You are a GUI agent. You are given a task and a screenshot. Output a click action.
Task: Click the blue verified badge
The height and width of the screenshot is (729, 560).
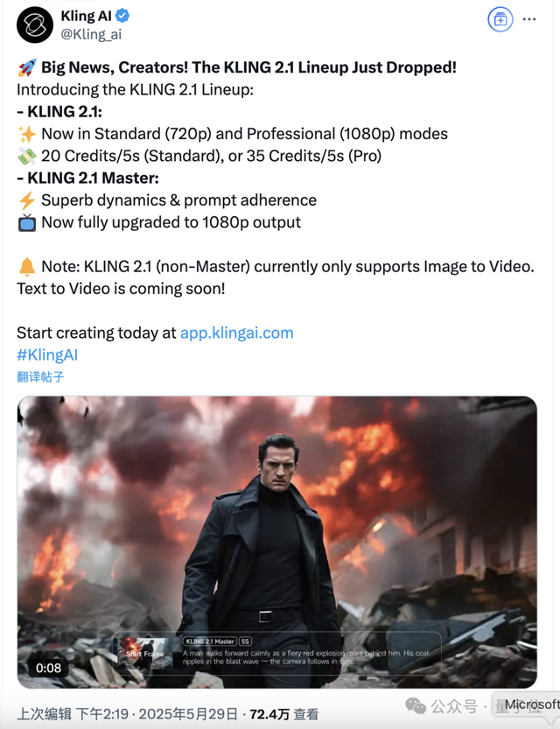pyautogui.click(x=124, y=16)
